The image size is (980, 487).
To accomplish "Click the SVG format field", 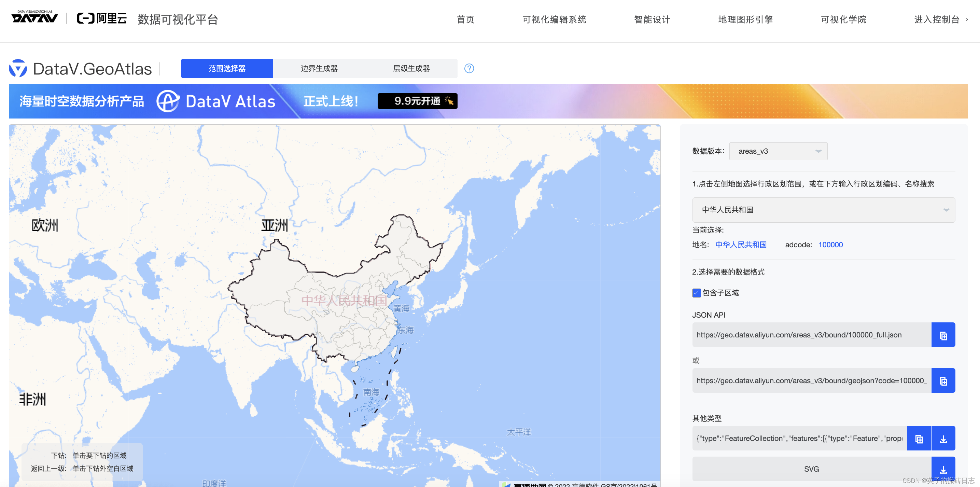I will [811, 469].
